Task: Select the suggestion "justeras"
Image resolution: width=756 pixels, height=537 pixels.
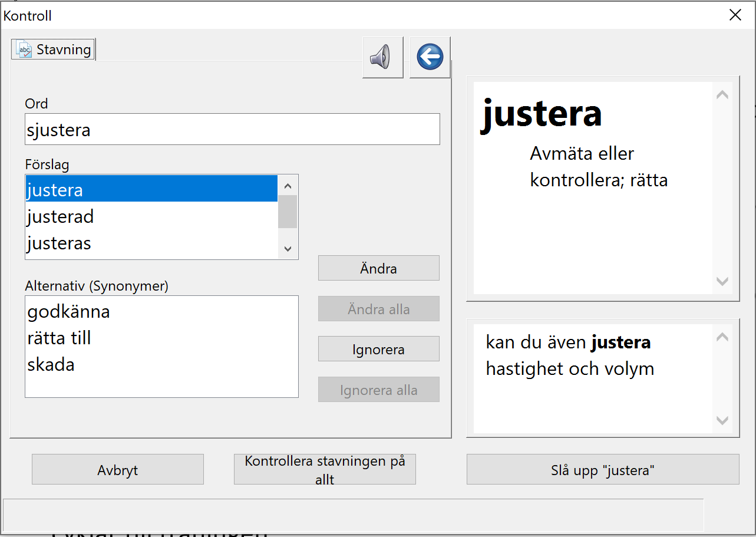Action: 151,243
